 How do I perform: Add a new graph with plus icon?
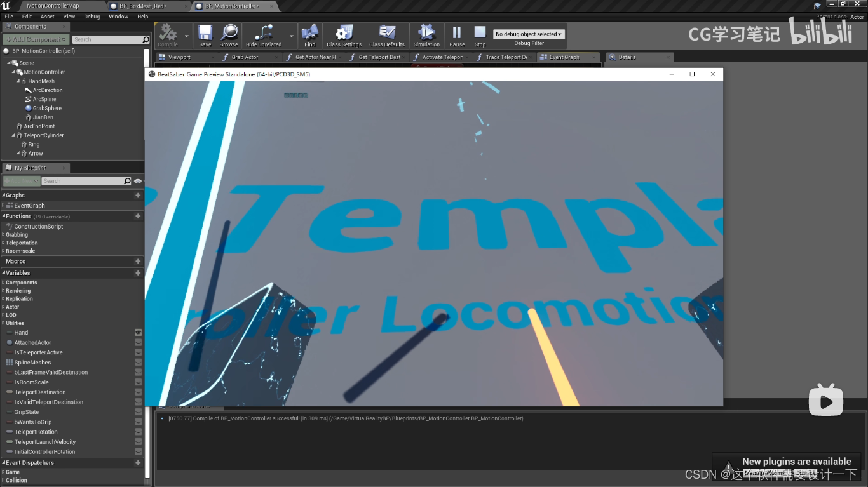click(x=138, y=196)
